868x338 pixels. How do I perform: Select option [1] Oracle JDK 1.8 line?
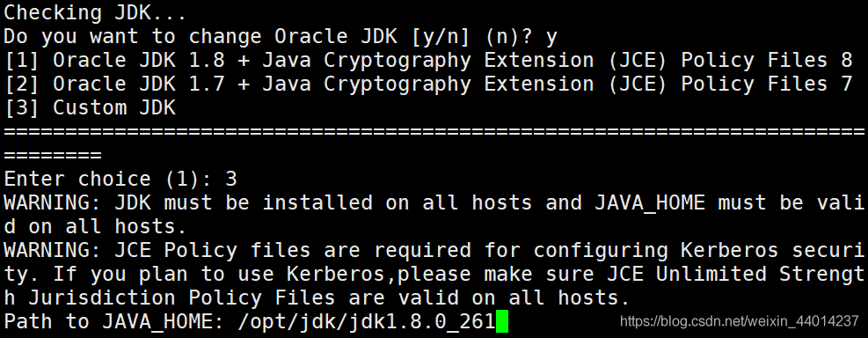(428, 61)
